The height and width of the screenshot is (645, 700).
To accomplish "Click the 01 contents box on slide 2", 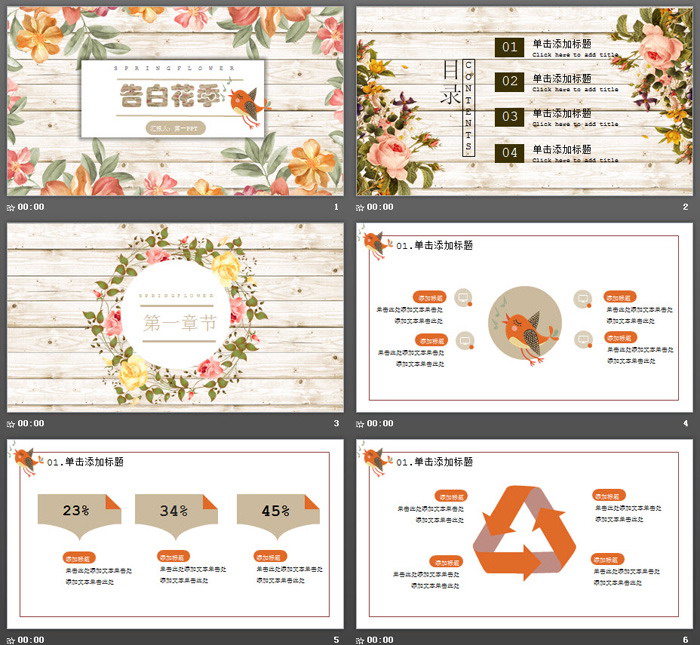I will coord(510,47).
